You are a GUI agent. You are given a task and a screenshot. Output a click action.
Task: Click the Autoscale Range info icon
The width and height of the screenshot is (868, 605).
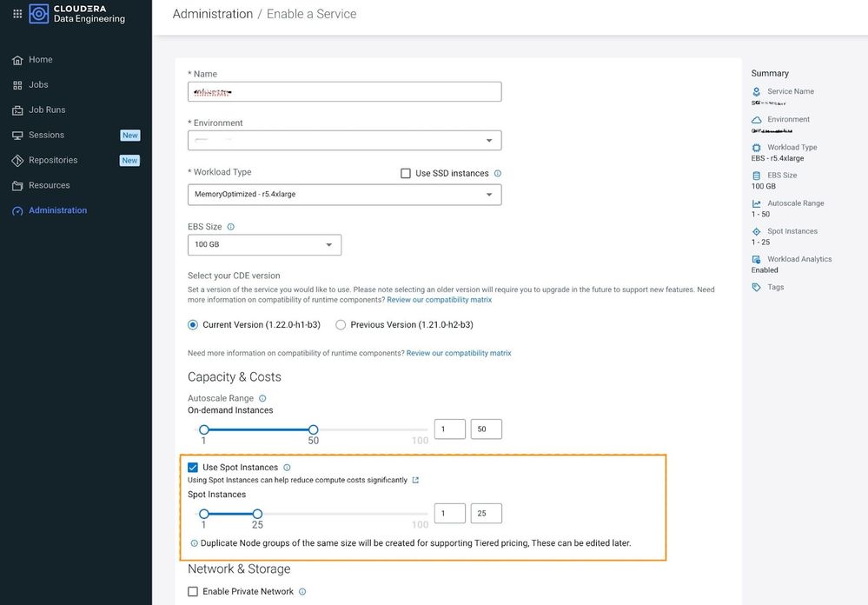(262, 398)
